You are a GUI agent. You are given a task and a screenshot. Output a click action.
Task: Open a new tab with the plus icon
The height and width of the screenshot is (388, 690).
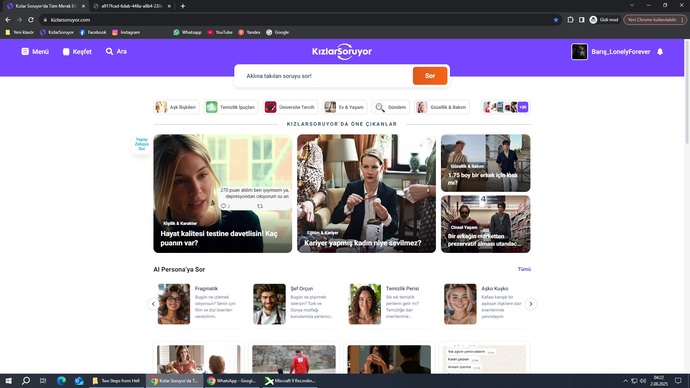[x=183, y=6]
